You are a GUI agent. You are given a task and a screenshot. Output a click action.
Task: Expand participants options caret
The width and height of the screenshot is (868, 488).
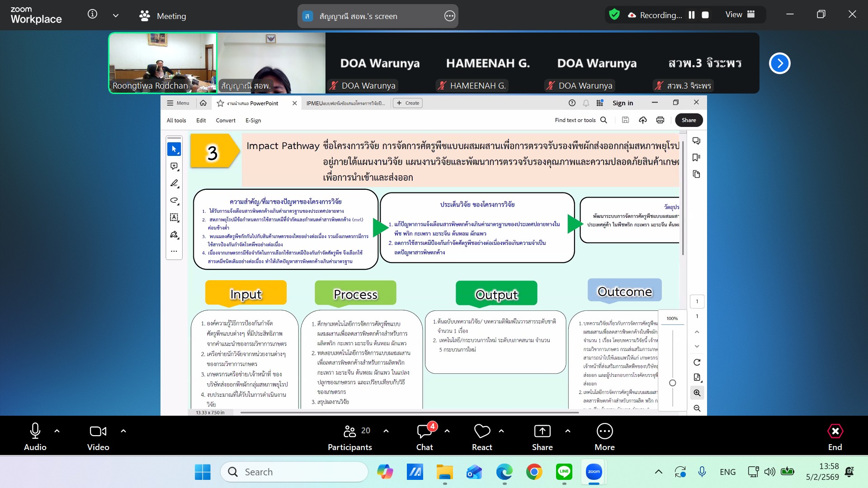coord(386,431)
